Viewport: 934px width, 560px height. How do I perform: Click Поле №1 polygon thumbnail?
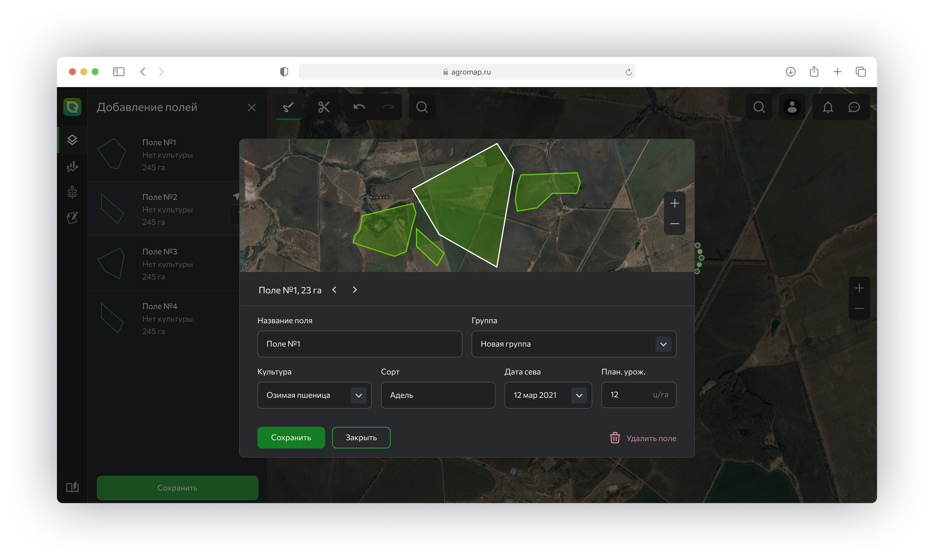[112, 154]
